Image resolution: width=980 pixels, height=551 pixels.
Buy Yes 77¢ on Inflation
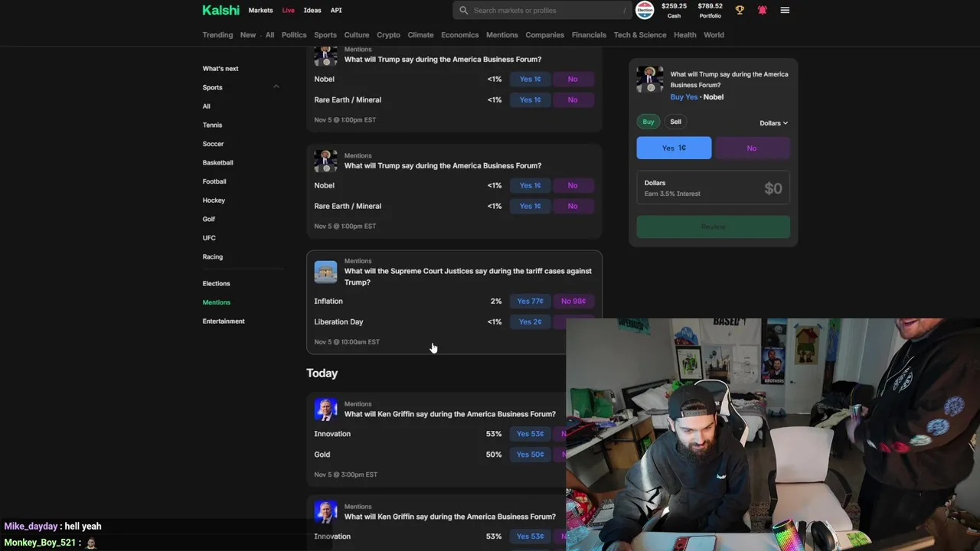530,301
